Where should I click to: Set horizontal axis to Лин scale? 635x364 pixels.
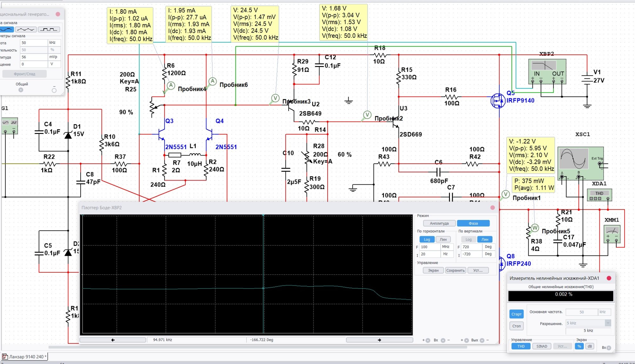click(x=443, y=240)
